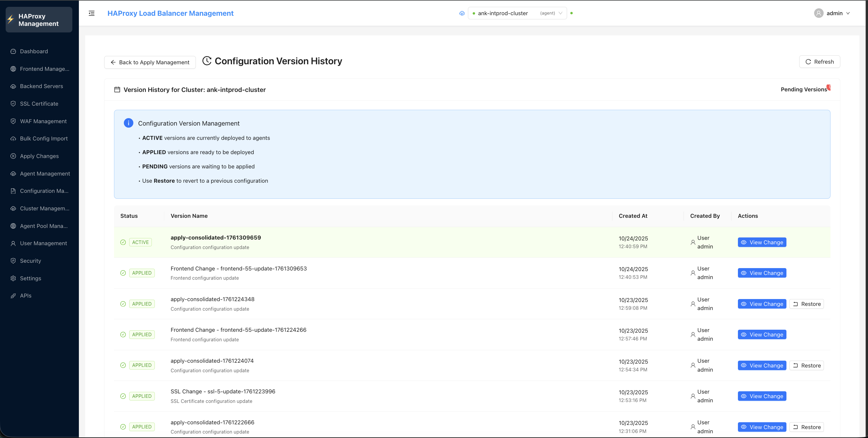Click the APIs plug icon
This screenshot has width=868, height=438.
13,296
